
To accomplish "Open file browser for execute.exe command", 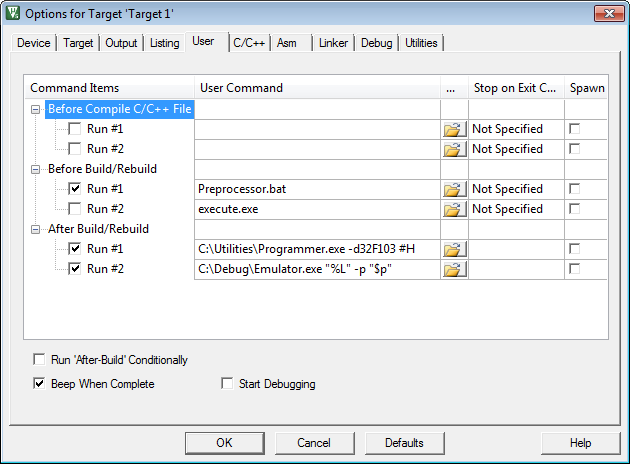I will 454,209.
